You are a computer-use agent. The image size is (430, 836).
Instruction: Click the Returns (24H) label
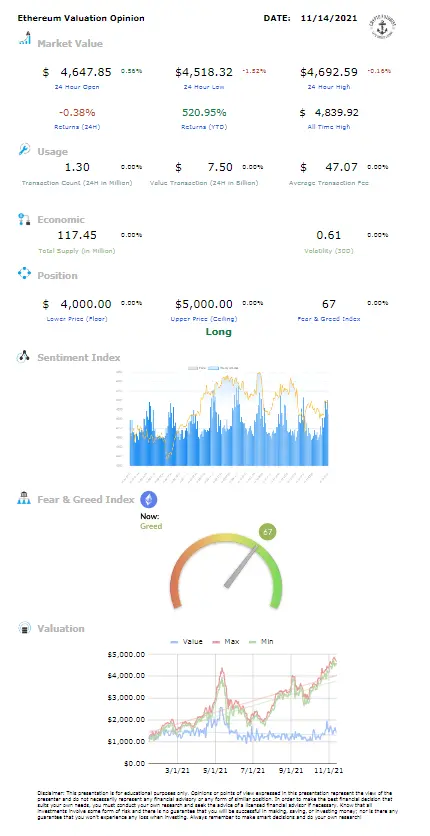77,127
